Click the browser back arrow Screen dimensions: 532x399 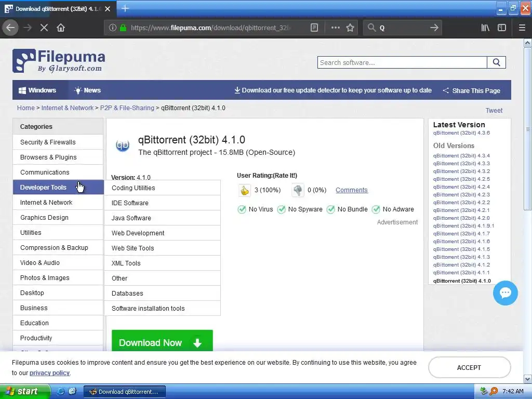[10, 28]
